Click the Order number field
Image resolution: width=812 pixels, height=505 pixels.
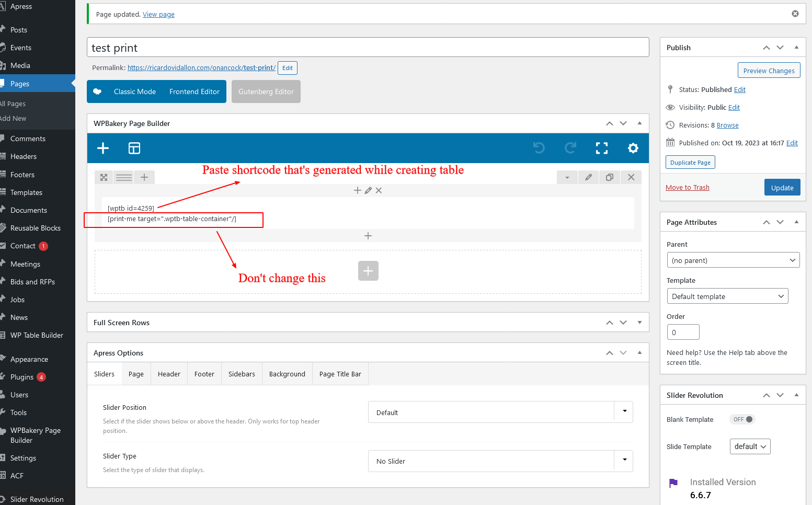[683, 332]
